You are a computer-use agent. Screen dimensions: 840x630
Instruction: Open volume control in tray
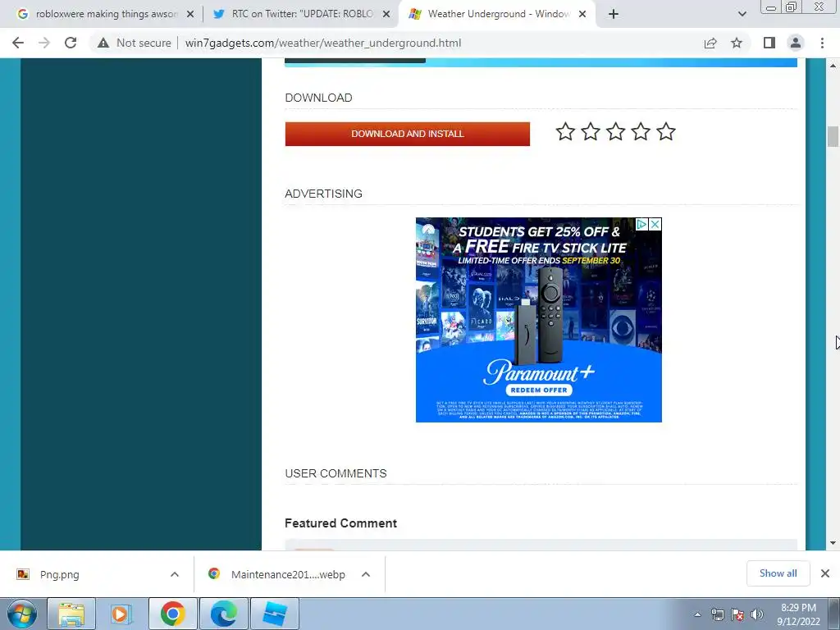pyautogui.click(x=757, y=614)
